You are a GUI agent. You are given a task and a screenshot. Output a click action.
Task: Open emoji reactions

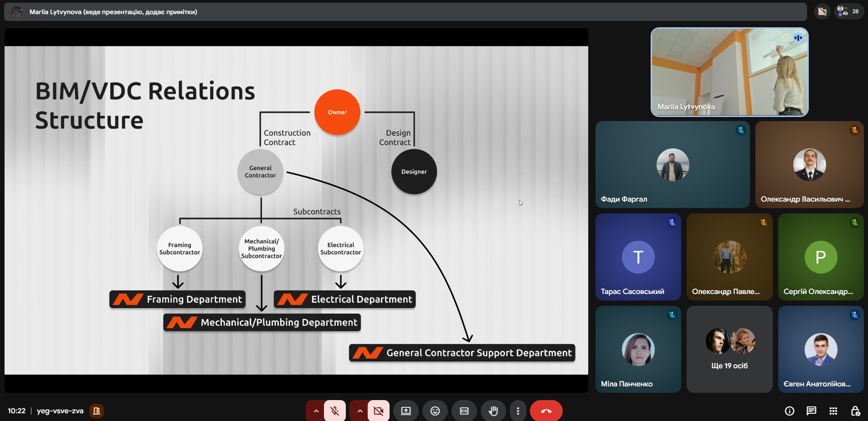click(x=435, y=411)
